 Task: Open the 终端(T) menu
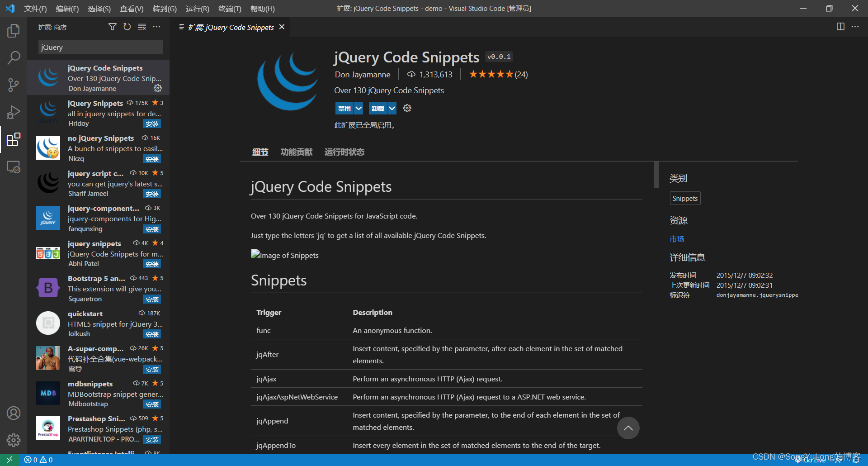(230, 9)
